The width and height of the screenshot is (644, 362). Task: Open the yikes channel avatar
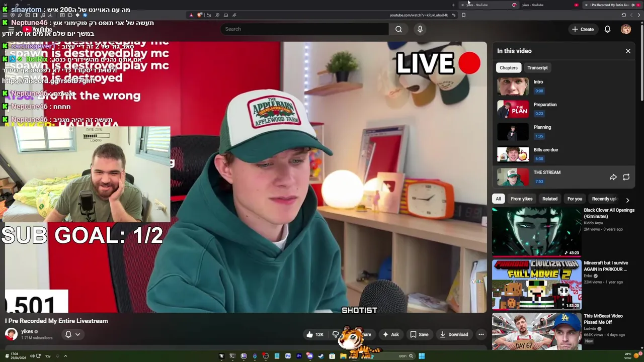pyautogui.click(x=11, y=334)
